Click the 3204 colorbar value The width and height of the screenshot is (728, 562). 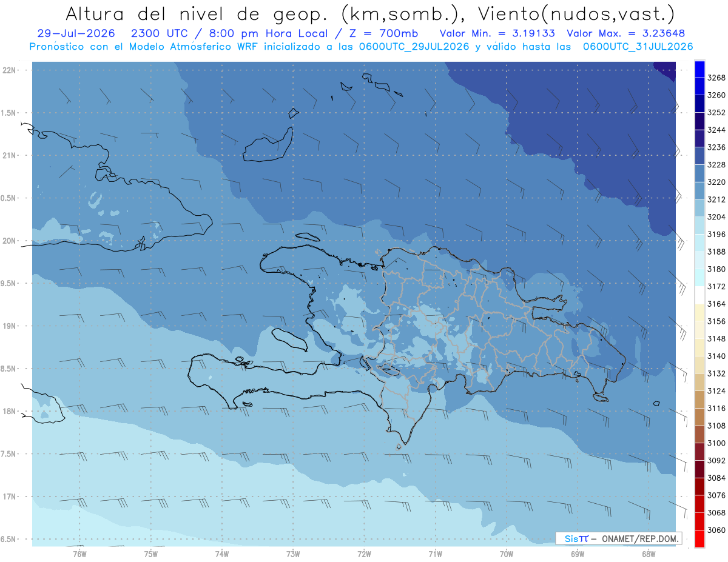(716, 216)
